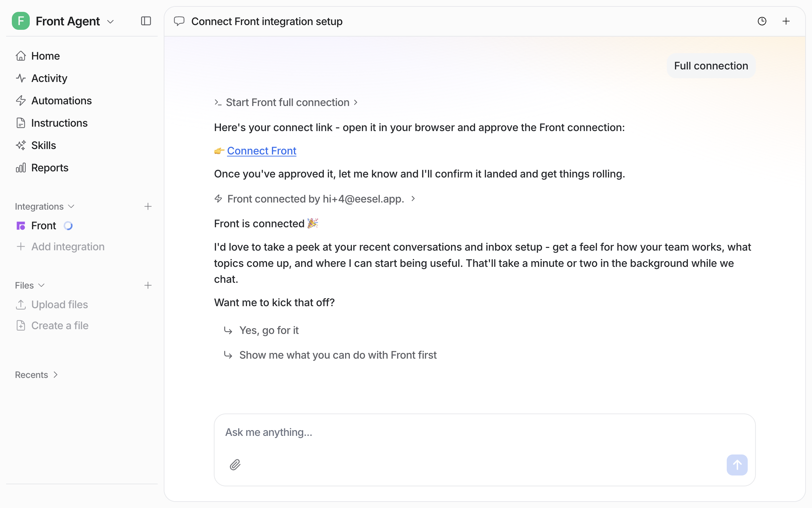This screenshot has width=812, height=508.
Task: Click the chat bubble icon in header
Action: 179,21
